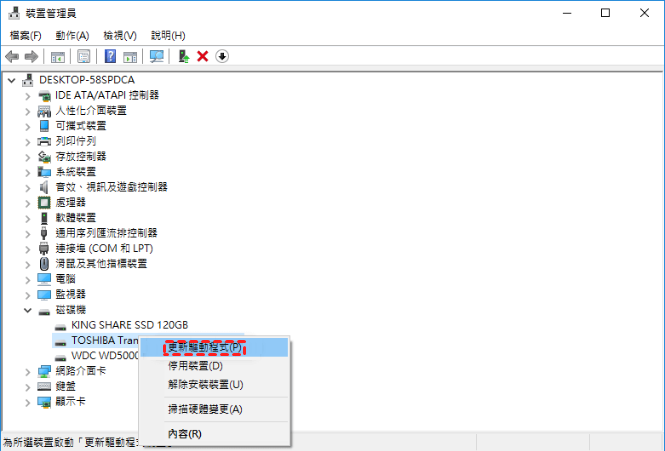This screenshot has width=665, height=451.
Task: Collapse the 磁碟機 disk drives category
Action: (x=28, y=310)
